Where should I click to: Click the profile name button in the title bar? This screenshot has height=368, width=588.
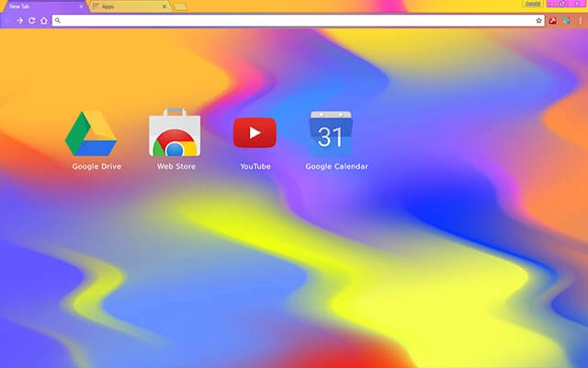pos(533,4)
